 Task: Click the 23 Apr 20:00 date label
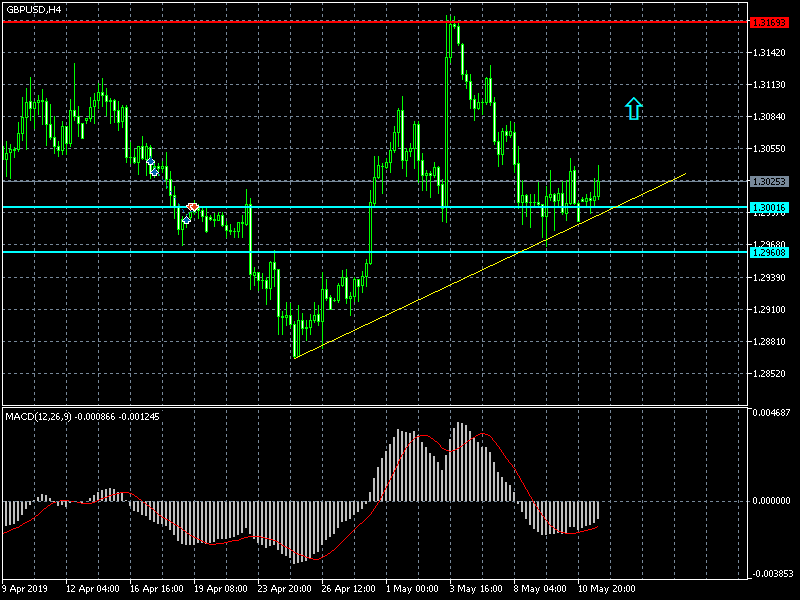pos(287,589)
